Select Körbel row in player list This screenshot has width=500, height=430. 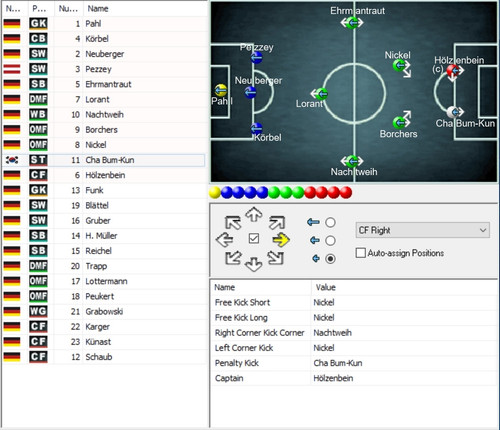click(104, 39)
